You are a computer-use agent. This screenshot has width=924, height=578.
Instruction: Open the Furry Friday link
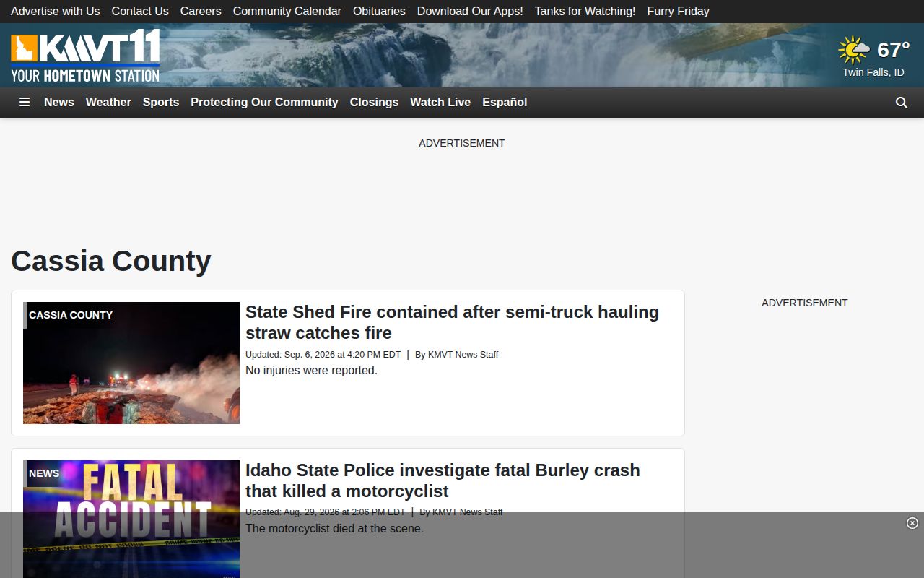[x=679, y=12]
